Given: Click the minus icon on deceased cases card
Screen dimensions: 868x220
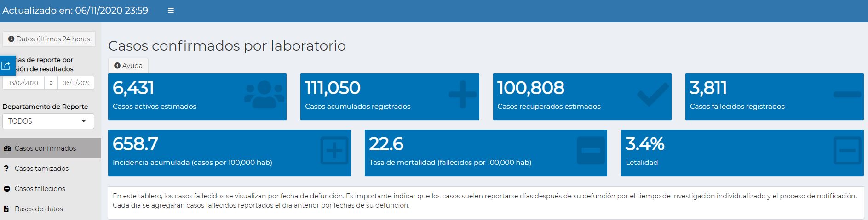Looking at the screenshot, I should [x=847, y=95].
